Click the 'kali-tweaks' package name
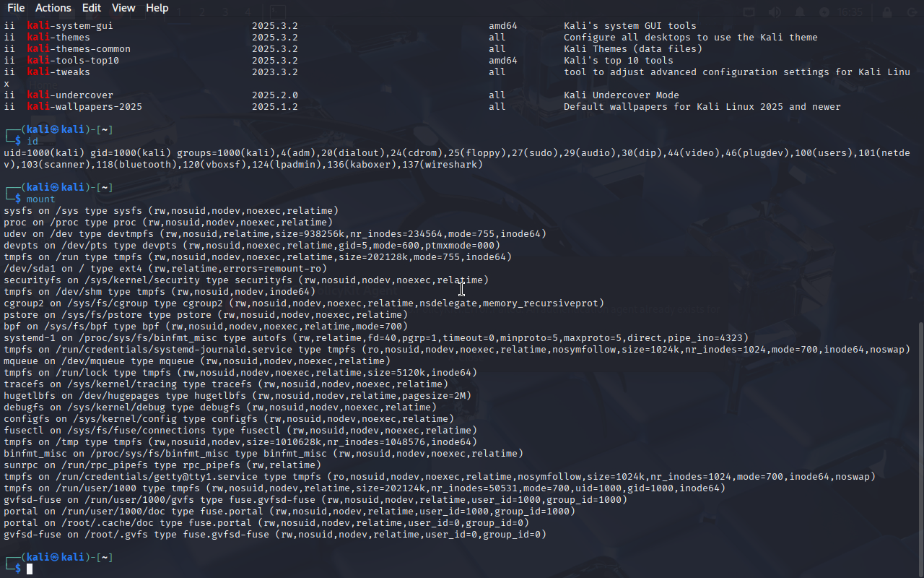This screenshot has width=924, height=578. point(58,72)
